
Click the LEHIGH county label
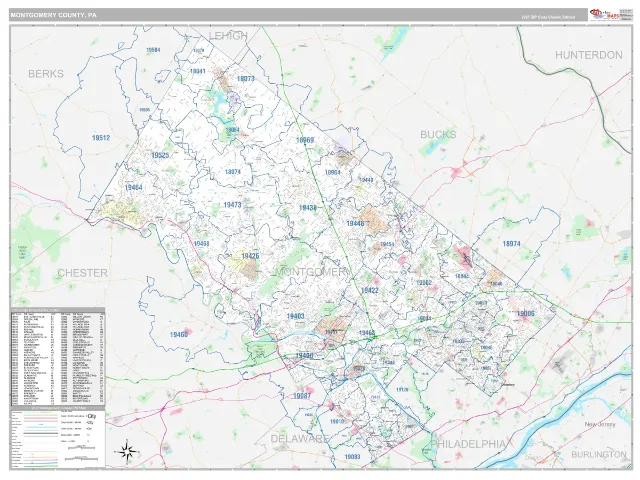228,36
